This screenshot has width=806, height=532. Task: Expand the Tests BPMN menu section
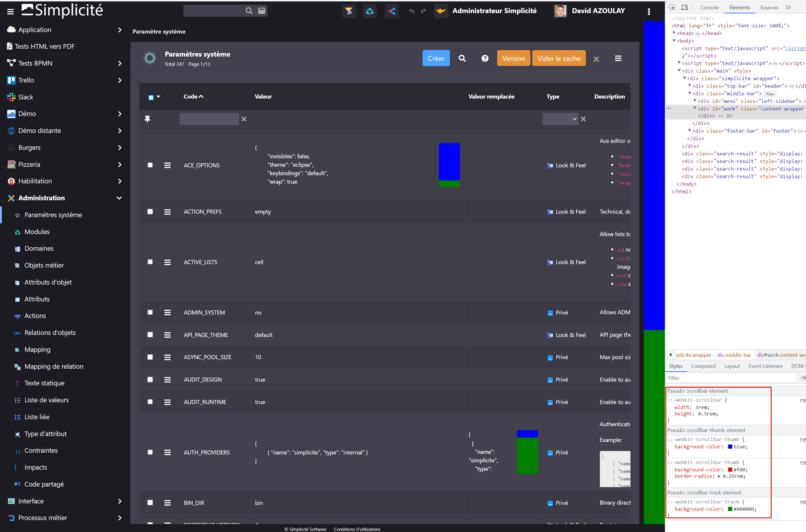(x=120, y=64)
